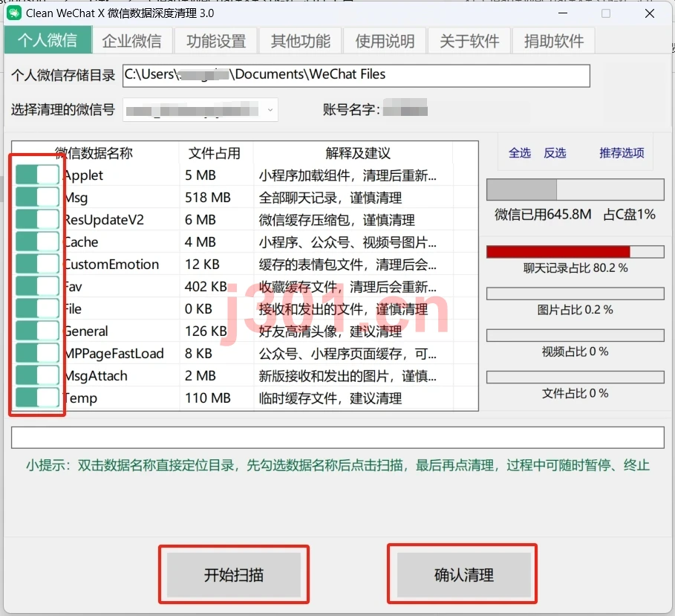Screen dimensions: 675x616
Task: Open the 捐助软件 tab
Action: (x=554, y=40)
